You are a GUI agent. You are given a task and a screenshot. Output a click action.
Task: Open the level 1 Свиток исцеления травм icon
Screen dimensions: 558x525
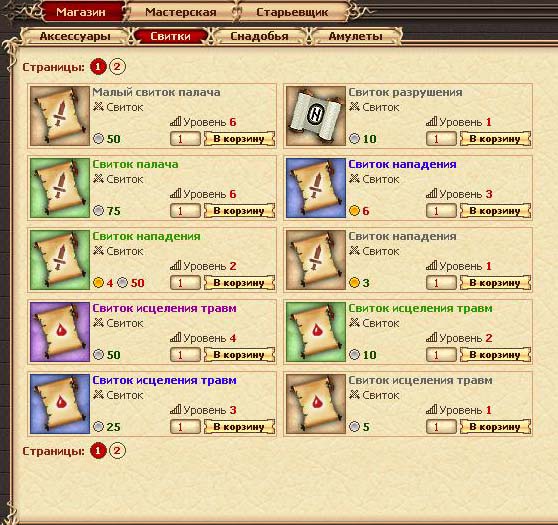(316, 404)
